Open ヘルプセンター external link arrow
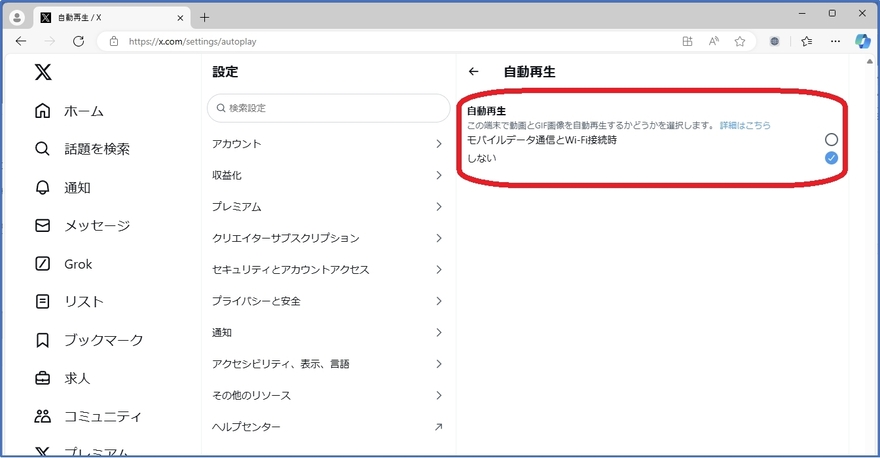Screen dimensions: 880x458 point(439,427)
